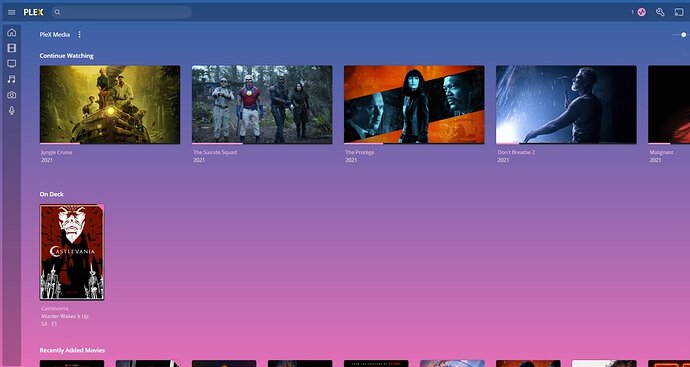This screenshot has width=690, height=367.
Task: Open The Protégé title link
Action: click(360, 152)
